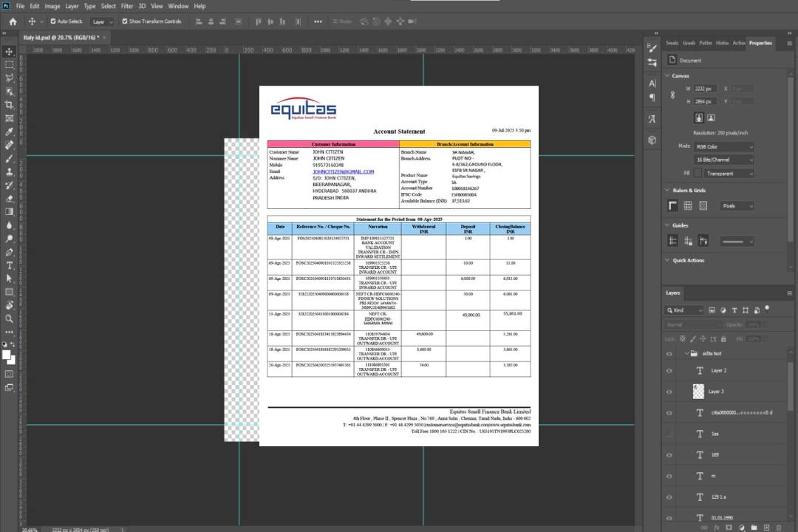
Task: Open the Image menu
Action: coord(52,6)
